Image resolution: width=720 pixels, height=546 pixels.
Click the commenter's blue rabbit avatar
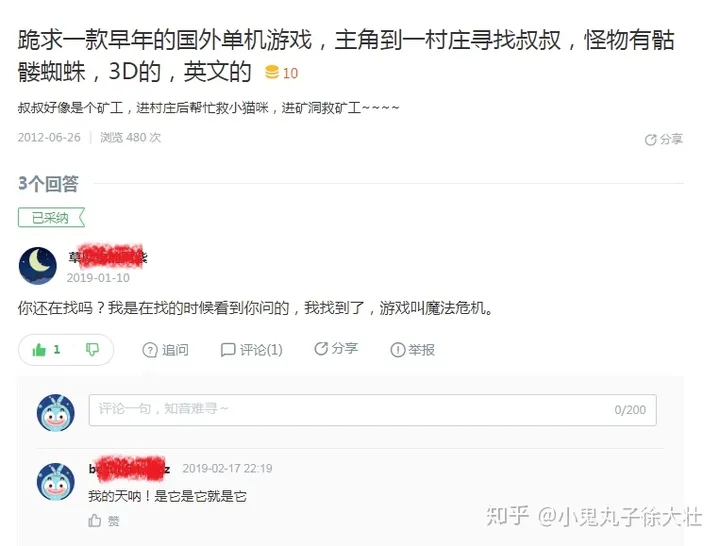click(x=56, y=481)
